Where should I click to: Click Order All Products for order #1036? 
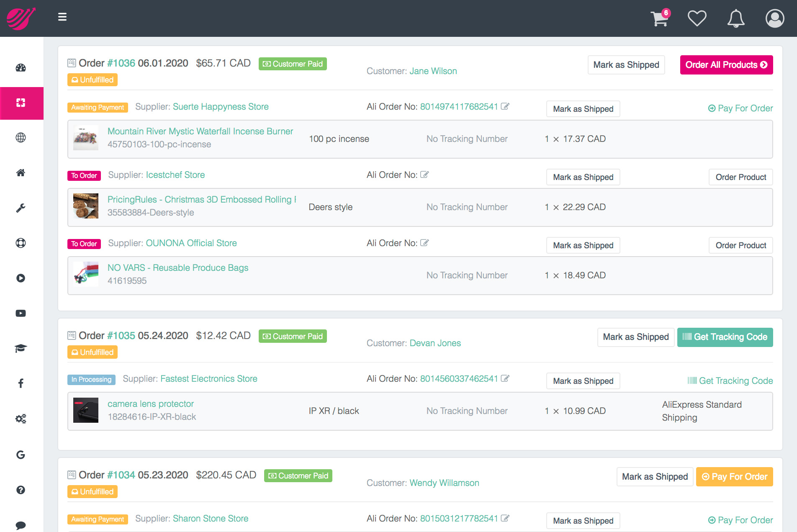[x=726, y=65]
